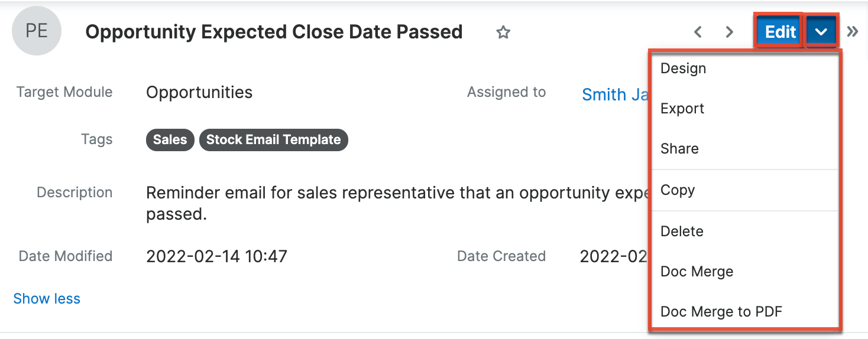Collapse details via Show less link

pyautogui.click(x=47, y=299)
